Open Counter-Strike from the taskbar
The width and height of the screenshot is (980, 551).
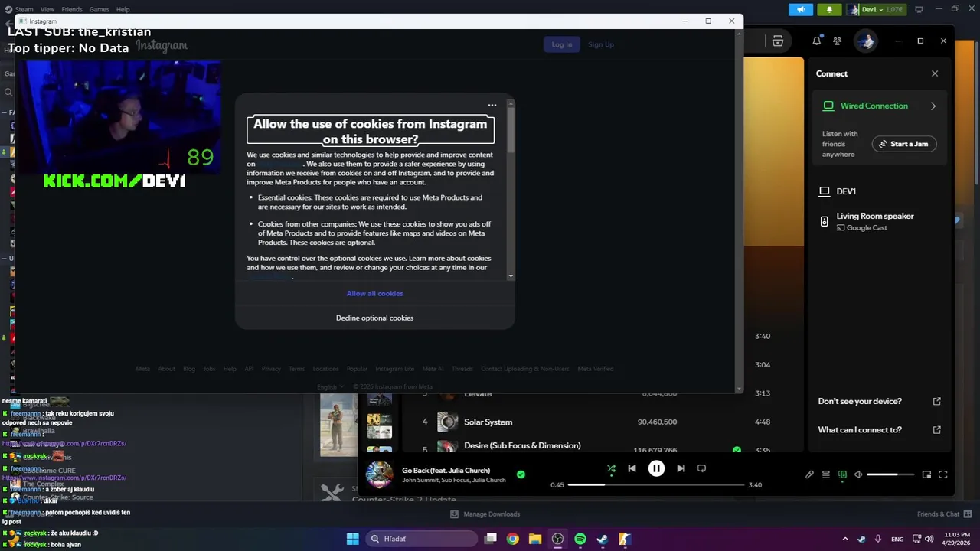[625, 539]
